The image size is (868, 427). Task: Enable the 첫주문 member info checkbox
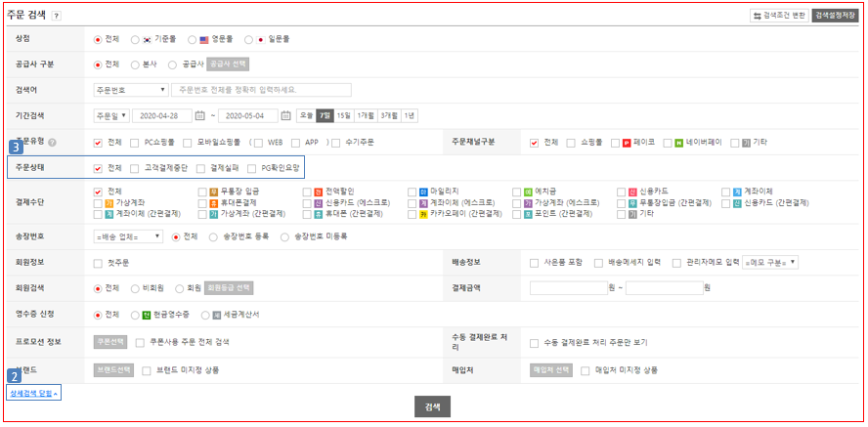coord(98,263)
